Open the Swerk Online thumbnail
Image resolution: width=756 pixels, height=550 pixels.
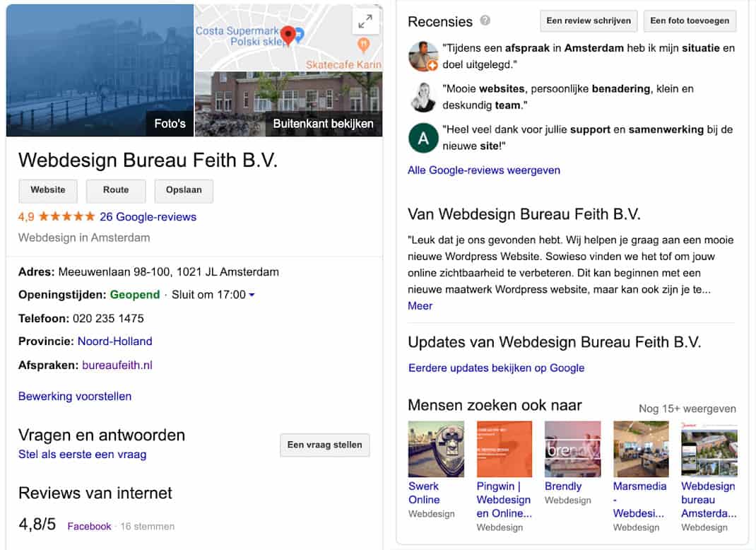[435, 448]
